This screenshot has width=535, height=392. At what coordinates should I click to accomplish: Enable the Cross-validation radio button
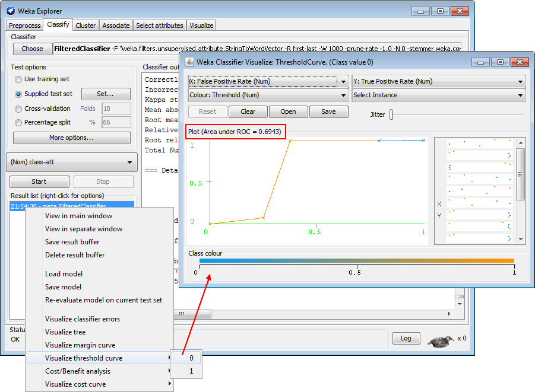[18, 109]
